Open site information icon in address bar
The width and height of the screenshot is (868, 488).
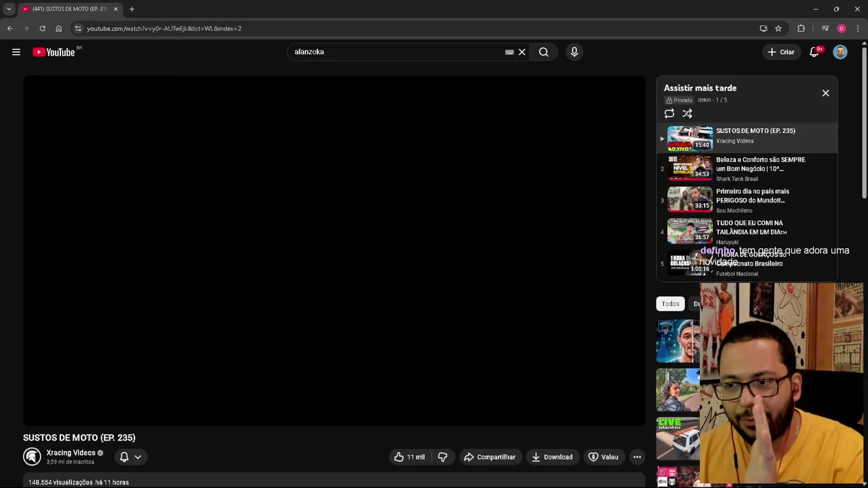[78, 28]
